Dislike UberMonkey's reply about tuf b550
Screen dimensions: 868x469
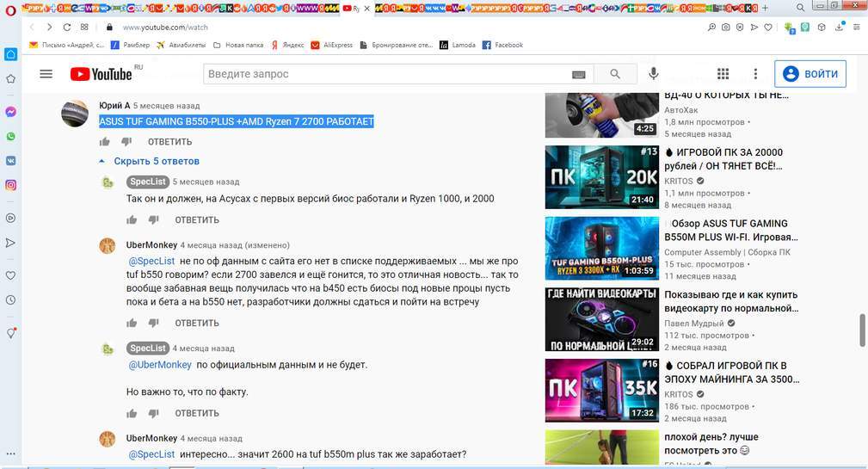(154, 323)
